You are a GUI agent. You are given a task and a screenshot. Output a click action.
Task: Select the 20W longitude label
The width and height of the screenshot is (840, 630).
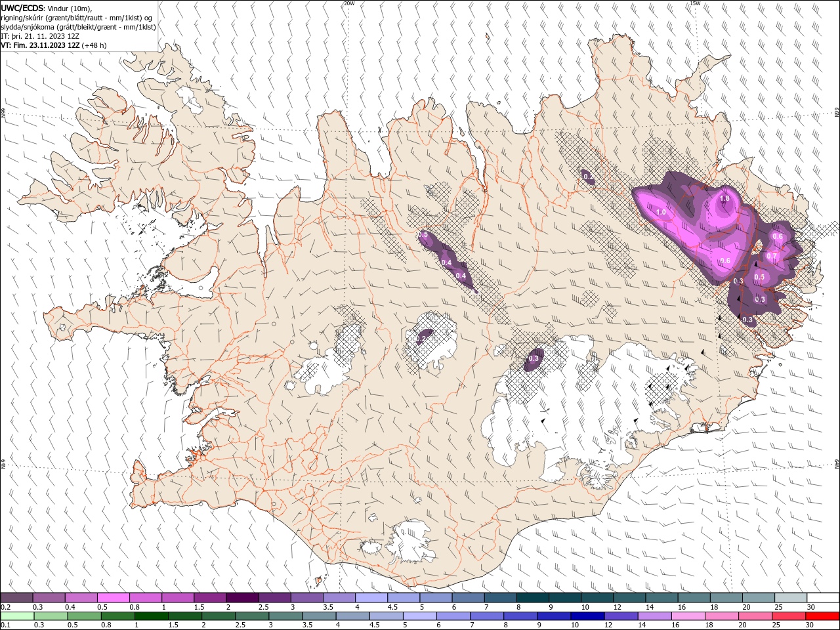point(349,3)
